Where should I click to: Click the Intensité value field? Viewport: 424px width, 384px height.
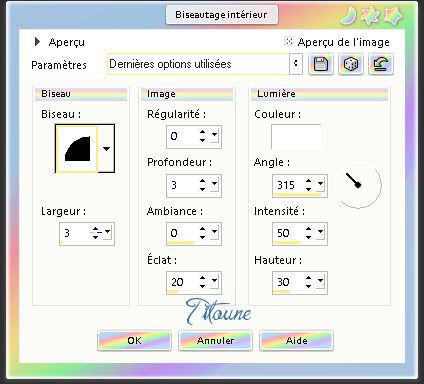coord(288,233)
